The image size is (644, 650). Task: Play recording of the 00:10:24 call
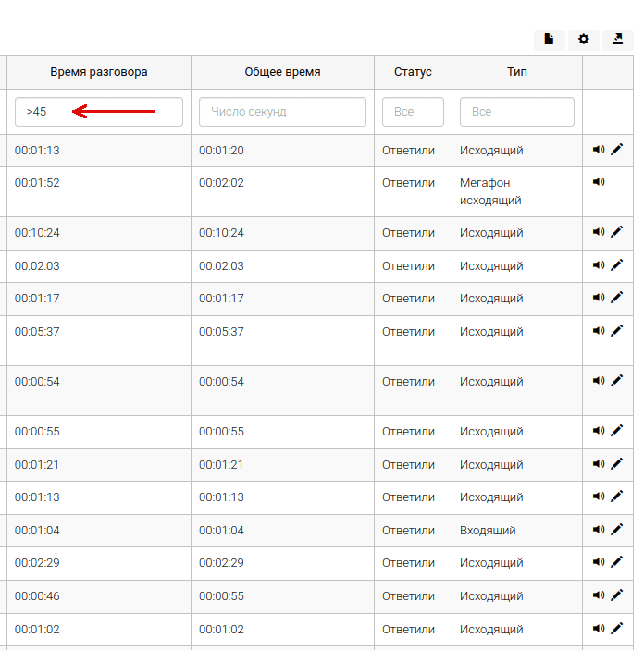(599, 232)
